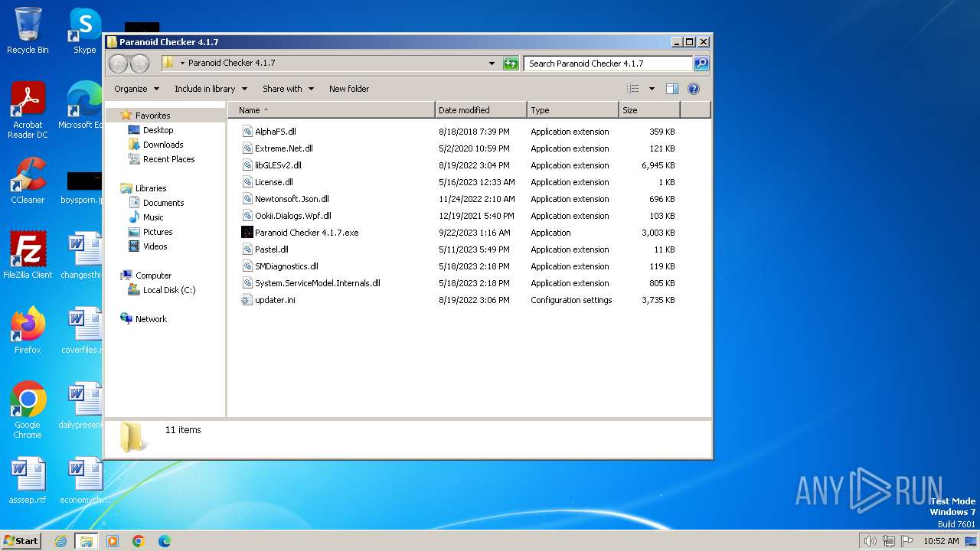The width and height of the screenshot is (980, 551).
Task: Select Network in navigation pane
Action: (x=151, y=319)
